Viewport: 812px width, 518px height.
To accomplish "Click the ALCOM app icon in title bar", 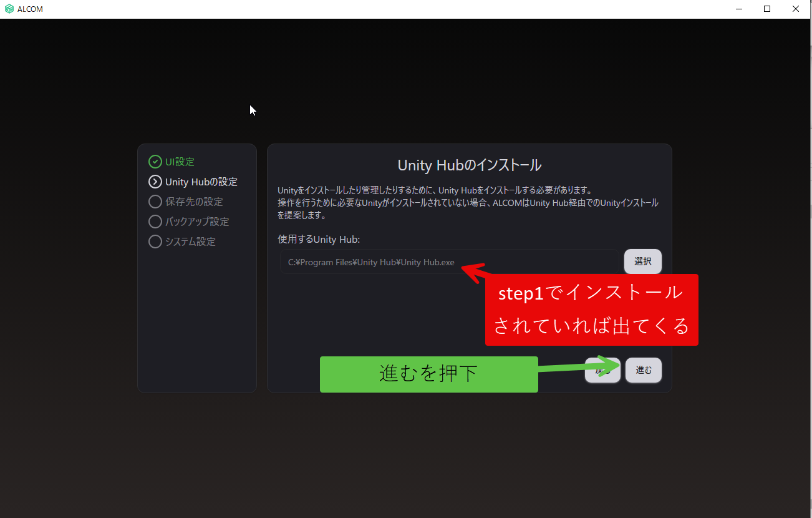I will coord(9,9).
